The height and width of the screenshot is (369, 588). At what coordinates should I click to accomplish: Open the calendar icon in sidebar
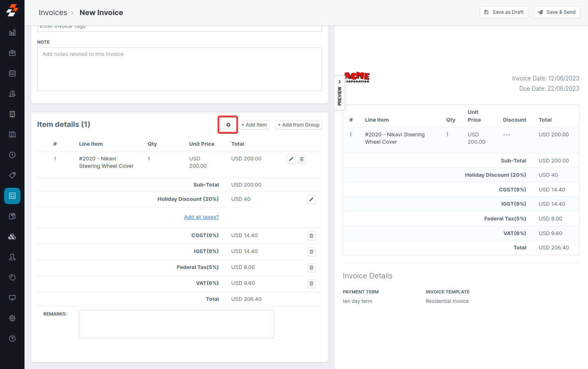pyautogui.click(x=12, y=73)
